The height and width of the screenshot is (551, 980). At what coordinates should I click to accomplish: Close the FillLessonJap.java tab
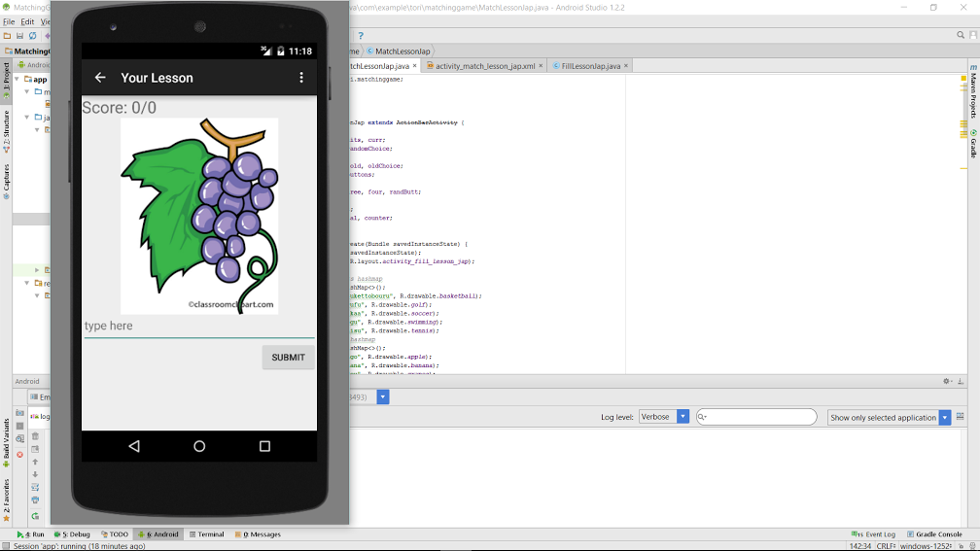point(626,66)
